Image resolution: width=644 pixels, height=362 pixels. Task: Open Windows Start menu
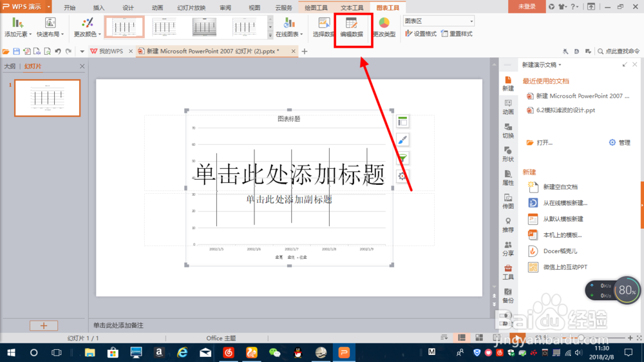tap(11, 352)
